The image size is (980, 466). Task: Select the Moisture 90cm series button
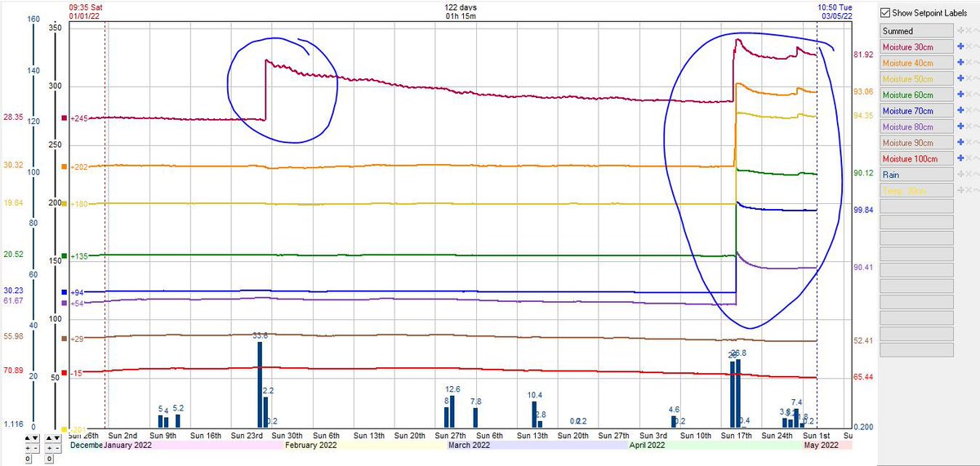[x=916, y=143]
